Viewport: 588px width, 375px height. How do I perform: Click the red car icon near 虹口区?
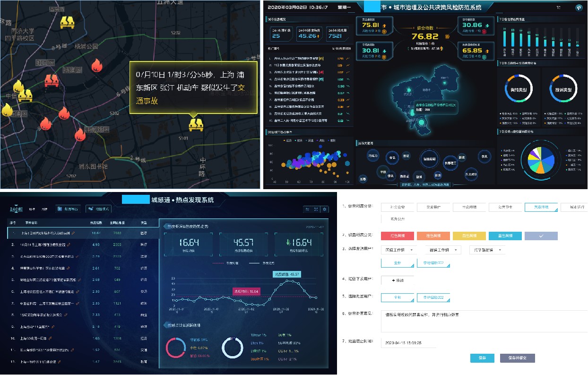point(52,81)
